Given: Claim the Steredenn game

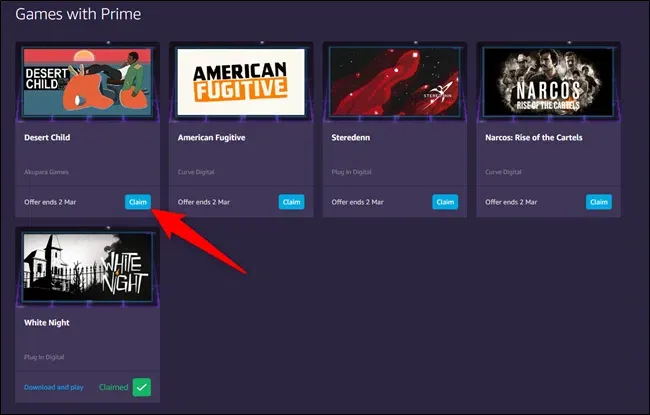Looking at the screenshot, I should point(445,202).
